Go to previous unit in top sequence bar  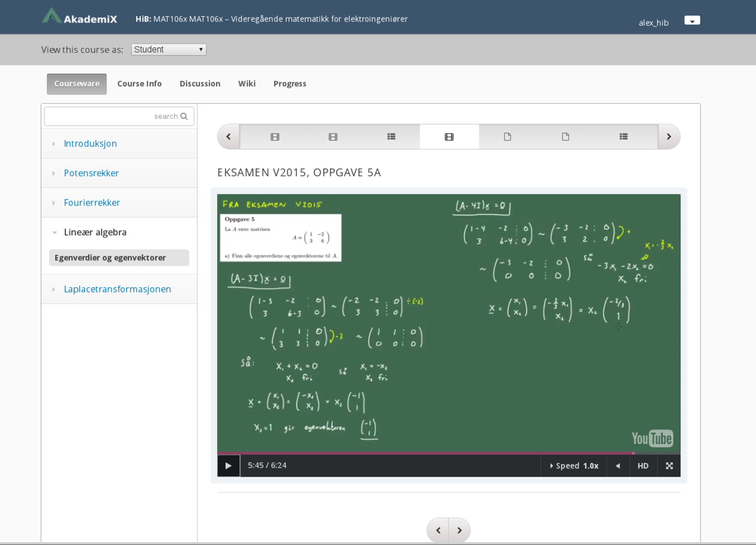tap(229, 137)
